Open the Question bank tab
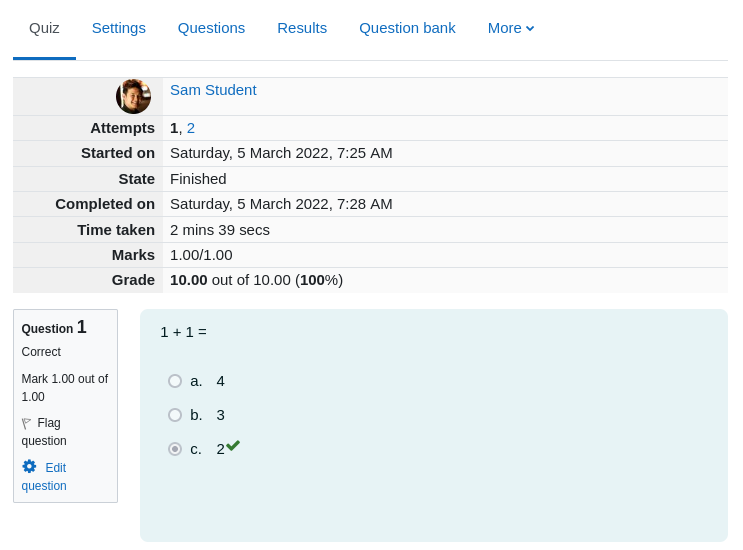The height and width of the screenshot is (550, 743). tap(407, 28)
